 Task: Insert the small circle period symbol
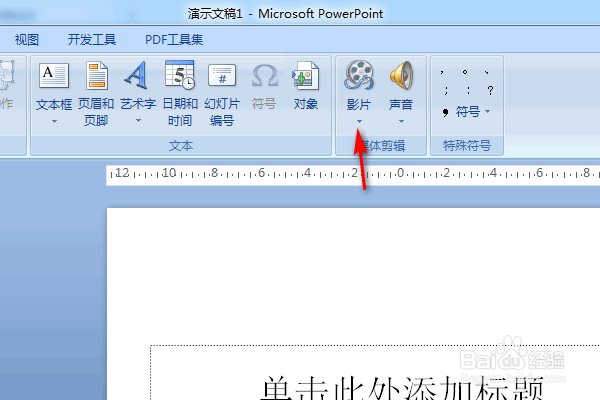click(465, 72)
